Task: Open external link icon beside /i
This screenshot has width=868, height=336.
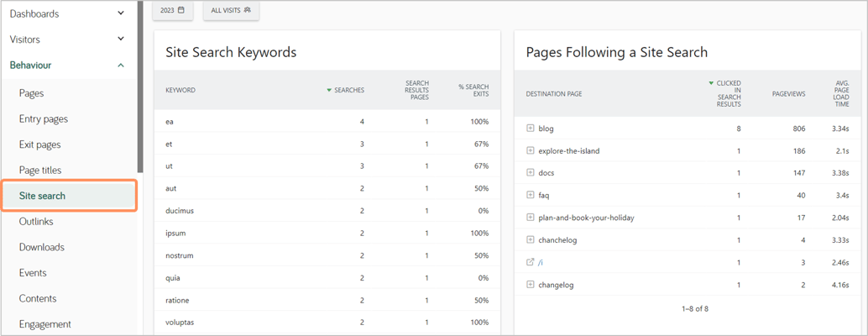Action: coord(530,262)
